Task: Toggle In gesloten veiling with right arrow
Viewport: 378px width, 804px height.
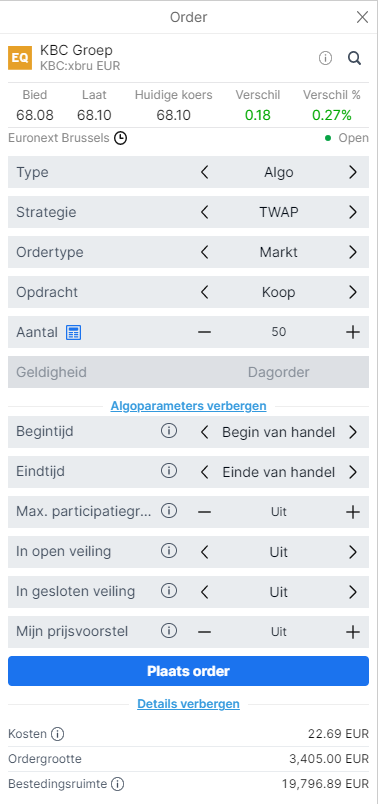Action: click(x=353, y=592)
